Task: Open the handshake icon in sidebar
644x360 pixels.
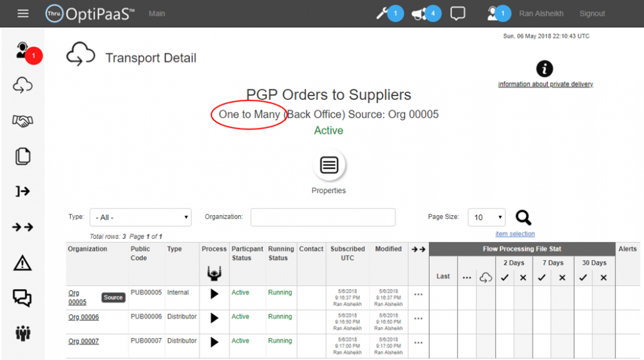Action: pyautogui.click(x=23, y=121)
